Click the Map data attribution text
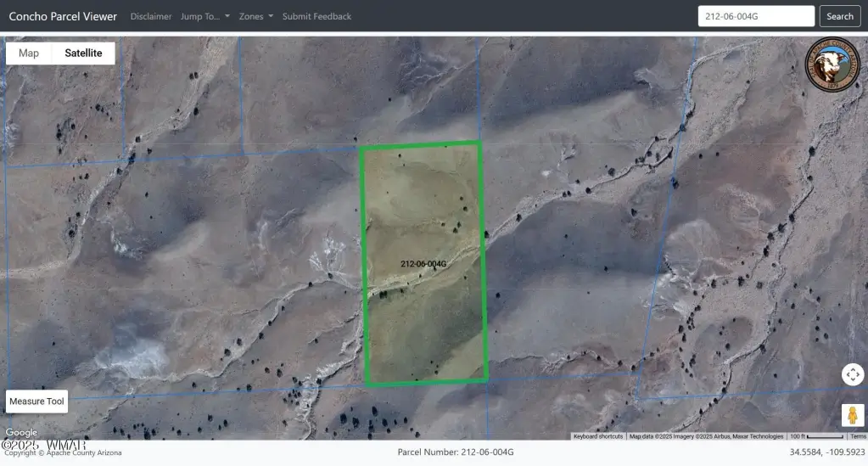Screen dimensions: 868x466 [706, 436]
